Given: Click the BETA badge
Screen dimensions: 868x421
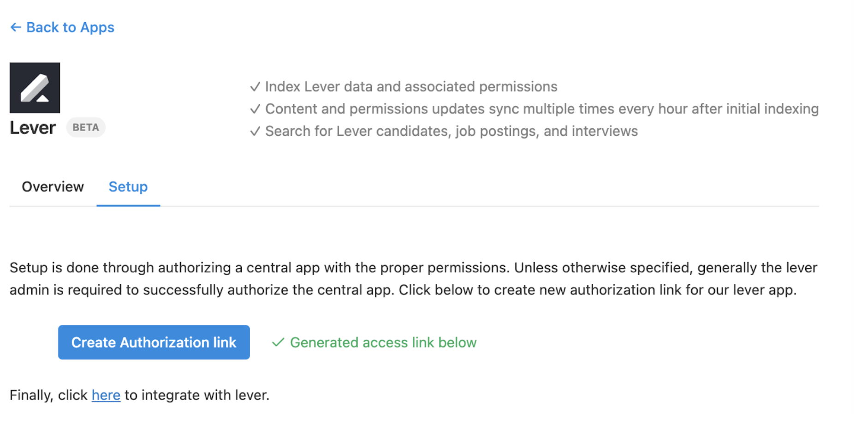Looking at the screenshot, I should point(86,127).
